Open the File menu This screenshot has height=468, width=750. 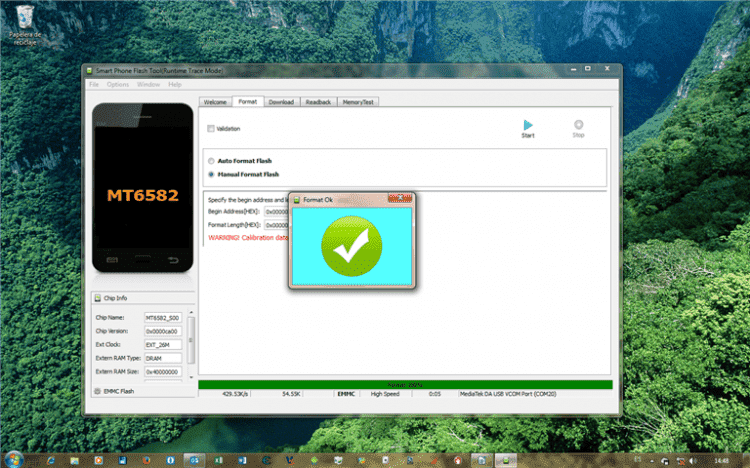click(94, 84)
